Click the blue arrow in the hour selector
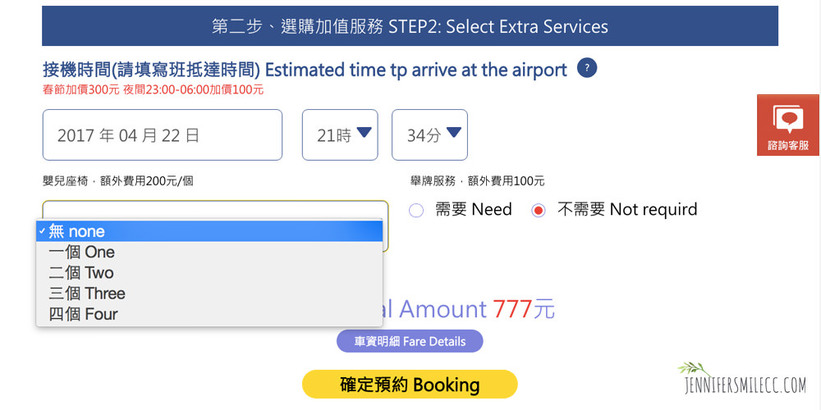 pyautogui.click(x=364, y=133)
